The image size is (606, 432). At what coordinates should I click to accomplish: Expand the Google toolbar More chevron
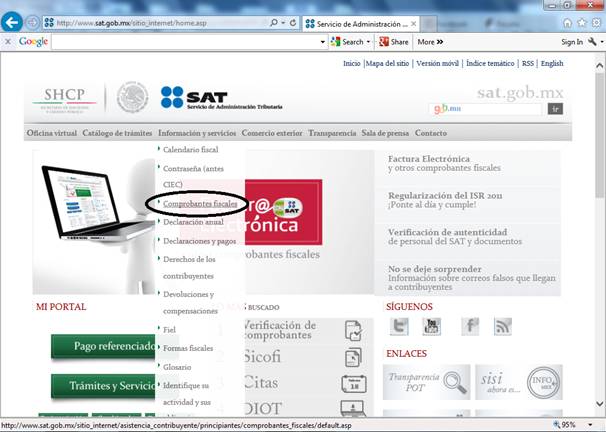coord(439,42)
